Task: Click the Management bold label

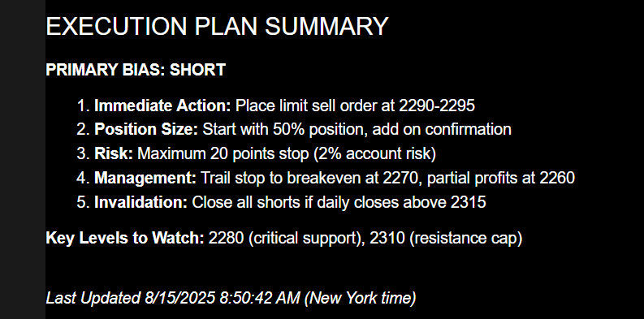Action: point(145,179)
